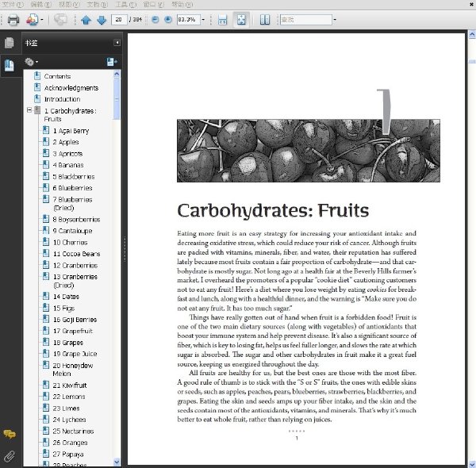Go to previous page with up arrow
Viewport: 476px width, 468px height.
tap(86, 20)
